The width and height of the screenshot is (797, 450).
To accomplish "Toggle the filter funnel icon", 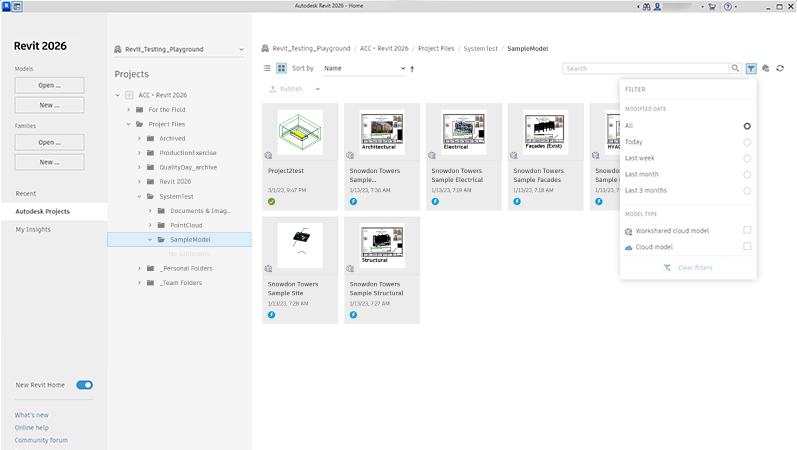I will [x=751, y=68].
